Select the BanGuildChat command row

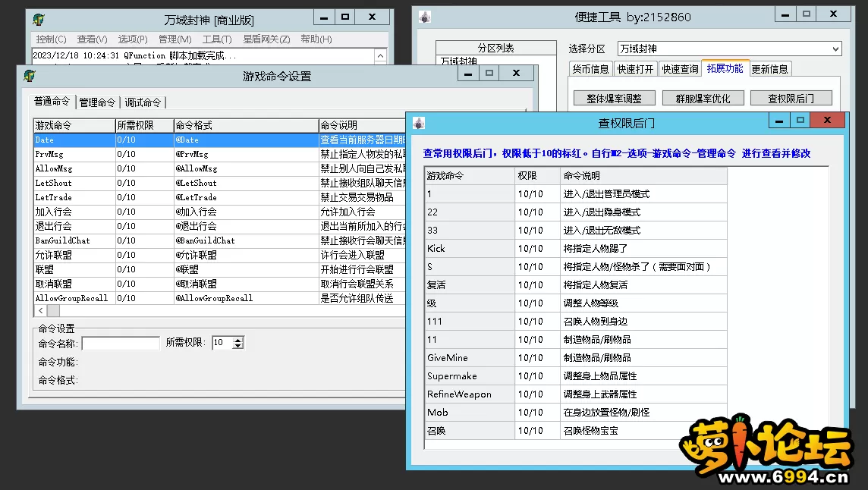click(x=220, y=241)
